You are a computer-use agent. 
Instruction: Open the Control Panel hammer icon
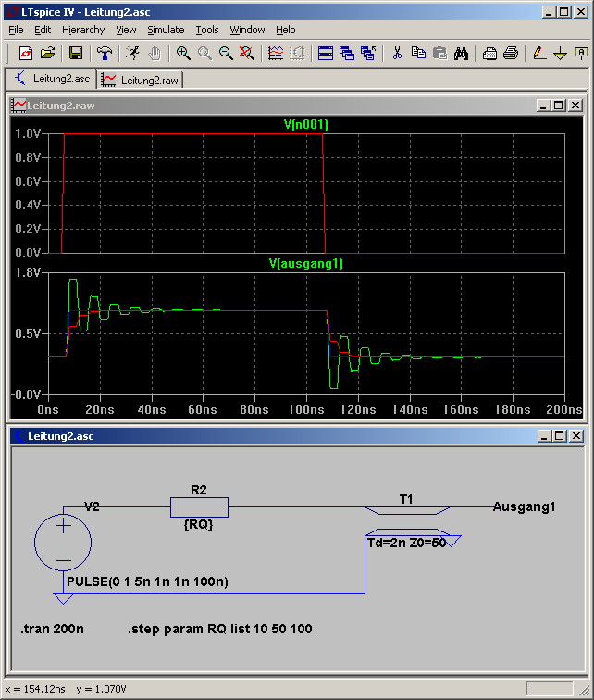(x=105, y=53)
